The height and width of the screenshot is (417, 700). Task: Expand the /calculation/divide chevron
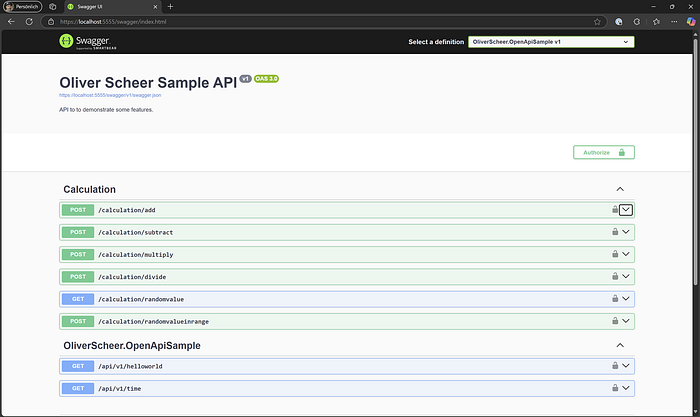626,276
